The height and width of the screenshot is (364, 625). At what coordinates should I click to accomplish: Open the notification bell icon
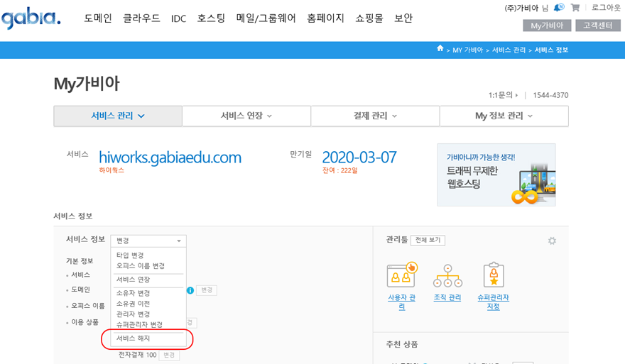tap(559, 7)
